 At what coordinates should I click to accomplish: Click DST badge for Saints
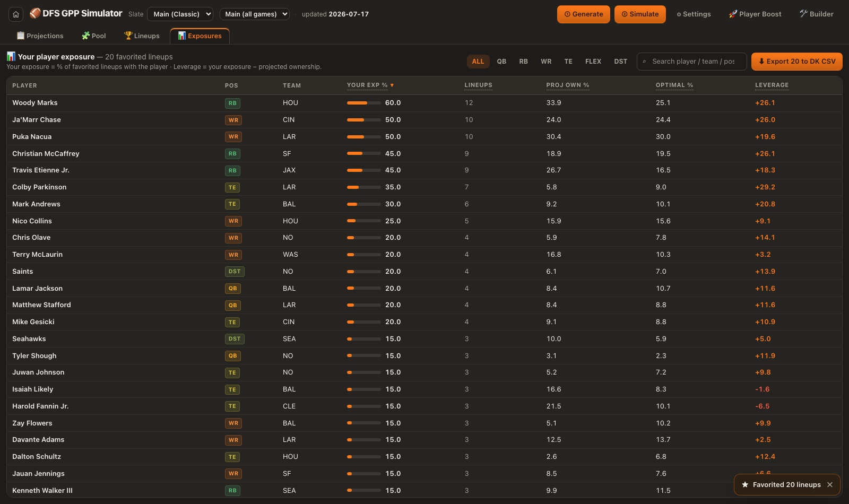click(235, 272)
